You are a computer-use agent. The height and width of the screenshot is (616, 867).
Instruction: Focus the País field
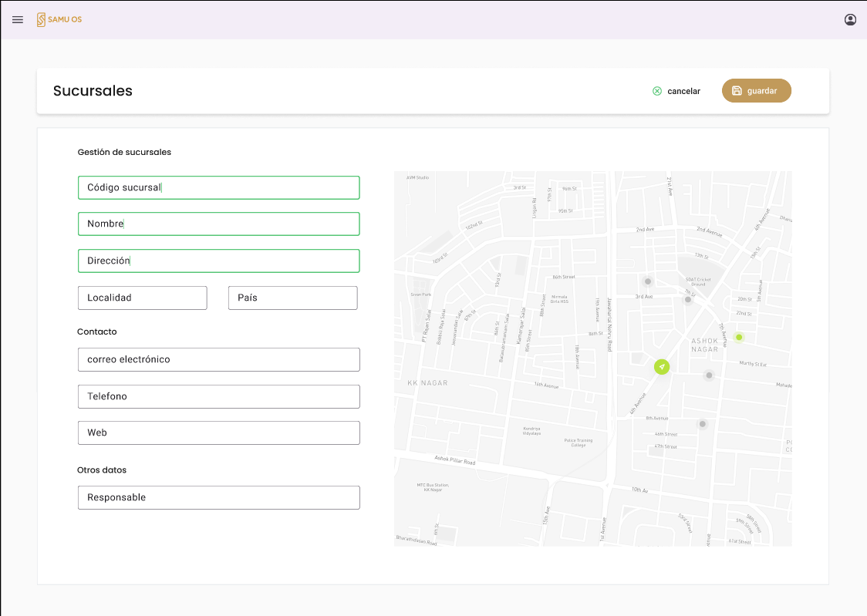pyautogui.click(x=292, y=298)
